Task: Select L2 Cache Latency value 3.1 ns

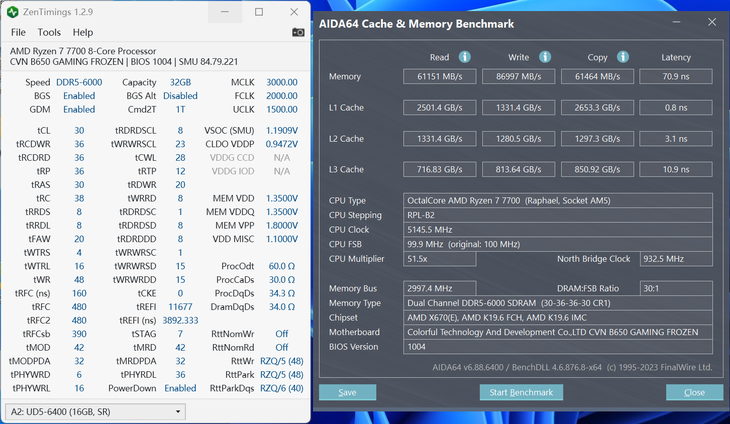Action: pos(676,139)
